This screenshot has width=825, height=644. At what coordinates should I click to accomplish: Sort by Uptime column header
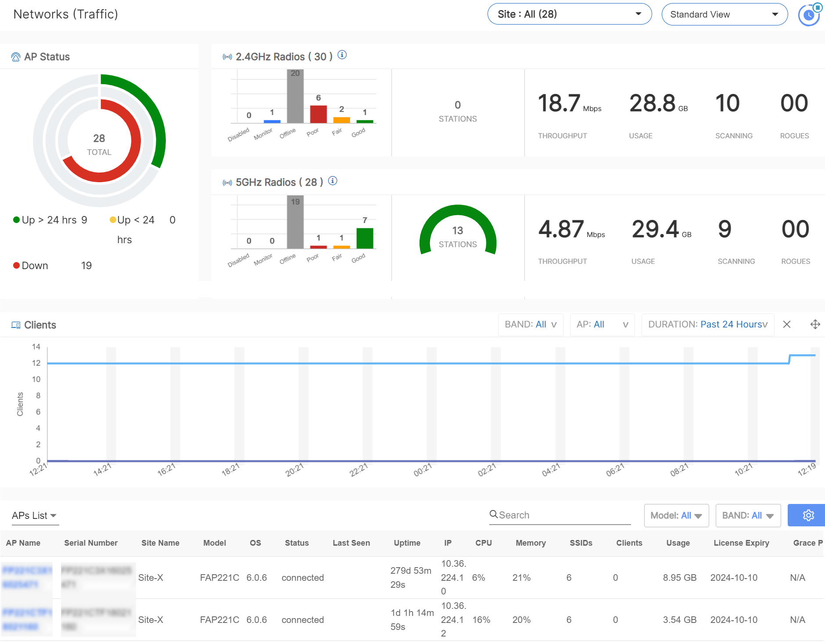407,543
